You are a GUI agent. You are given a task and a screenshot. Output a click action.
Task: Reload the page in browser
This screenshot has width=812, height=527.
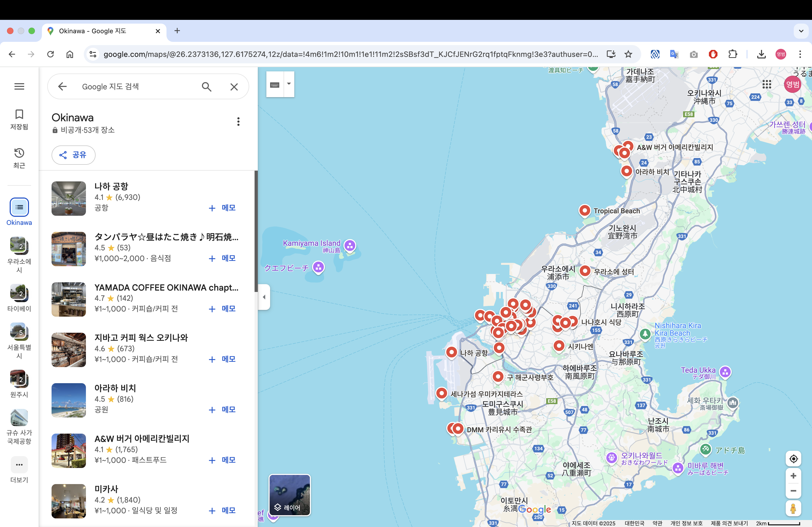[x=50, y=54]
